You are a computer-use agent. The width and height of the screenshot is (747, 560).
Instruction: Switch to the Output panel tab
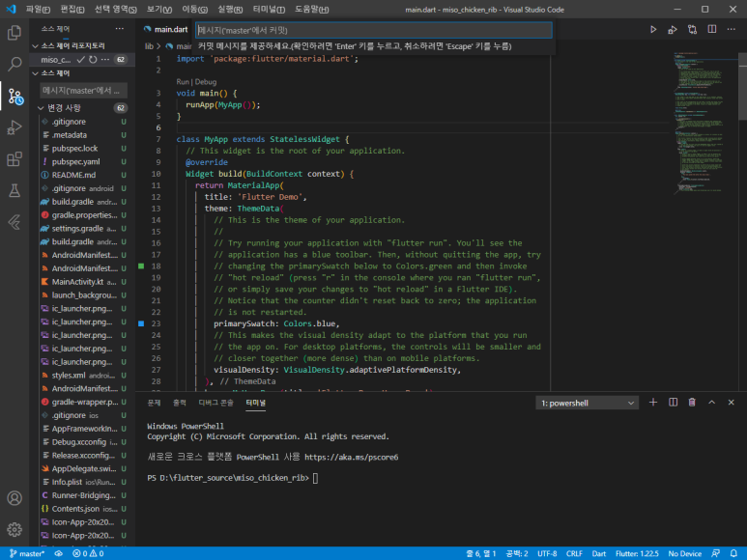tap(180, 403)
